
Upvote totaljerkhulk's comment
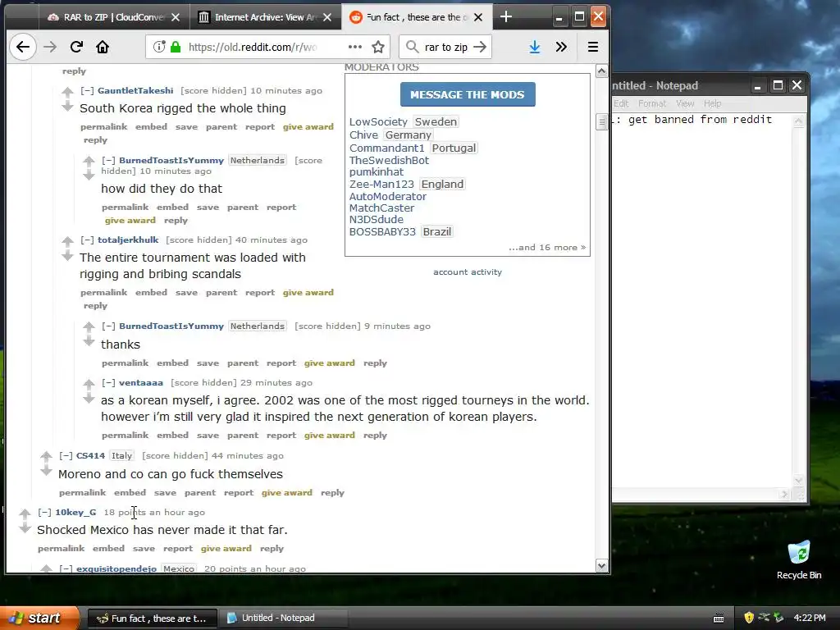(x=67, y=241)
